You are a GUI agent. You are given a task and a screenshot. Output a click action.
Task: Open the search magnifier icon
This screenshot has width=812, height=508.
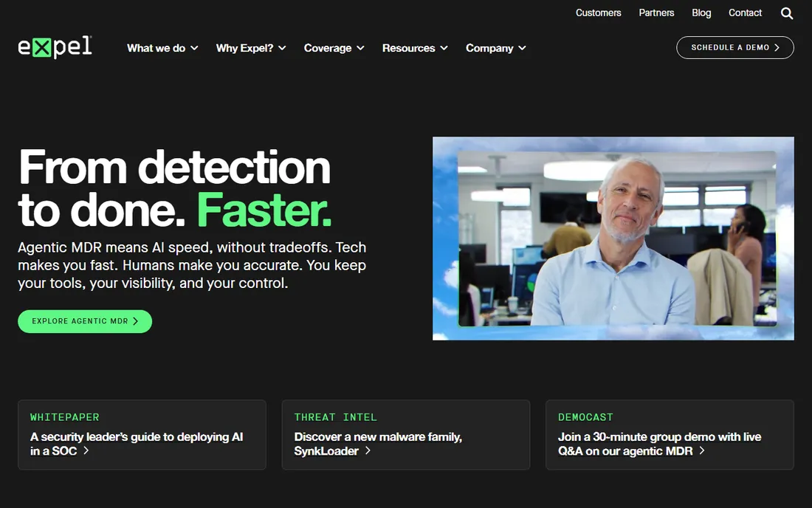787,13
